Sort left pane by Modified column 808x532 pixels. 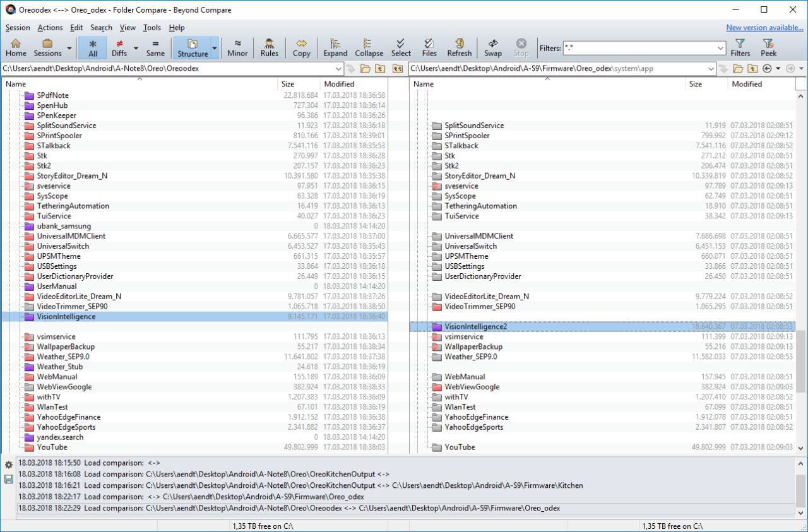click(x=353, y=83)
